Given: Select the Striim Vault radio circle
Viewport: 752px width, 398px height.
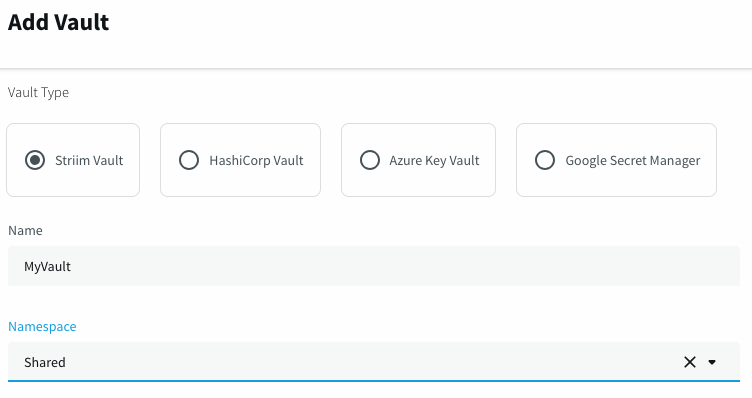Looking at the screenshot, I should tap(35, 160).
